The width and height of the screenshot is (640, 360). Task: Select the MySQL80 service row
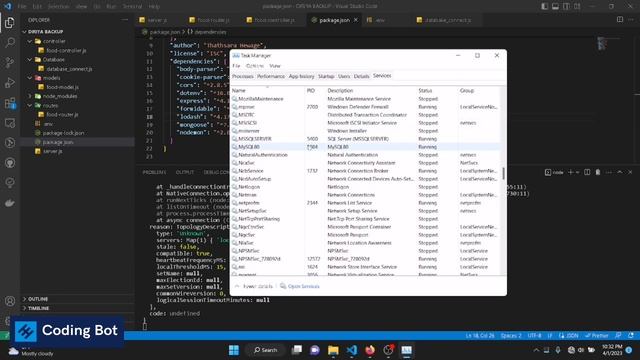click(365, 147)
